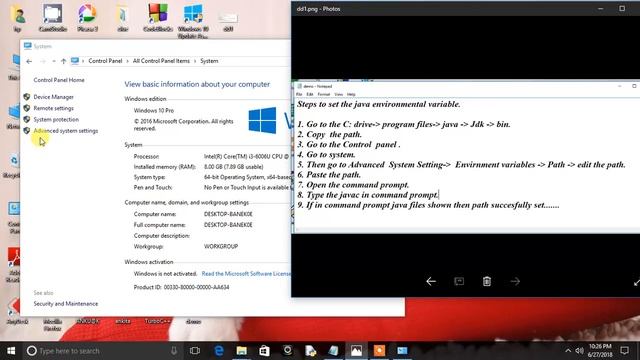
Task: Switch to Photos app on taskbar
Action: pyautogui.click(x=356, y=351)
